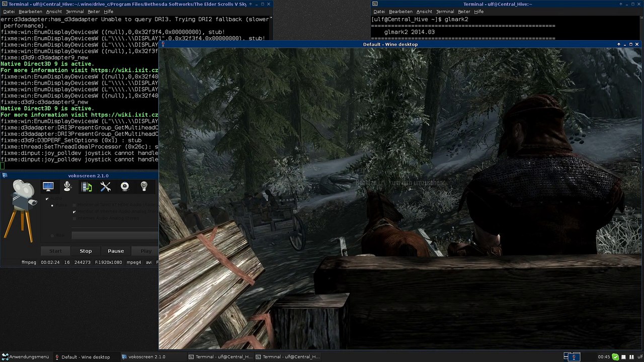
Task: Open Hilfe menu in left terminal
Action: coord(109,12)
